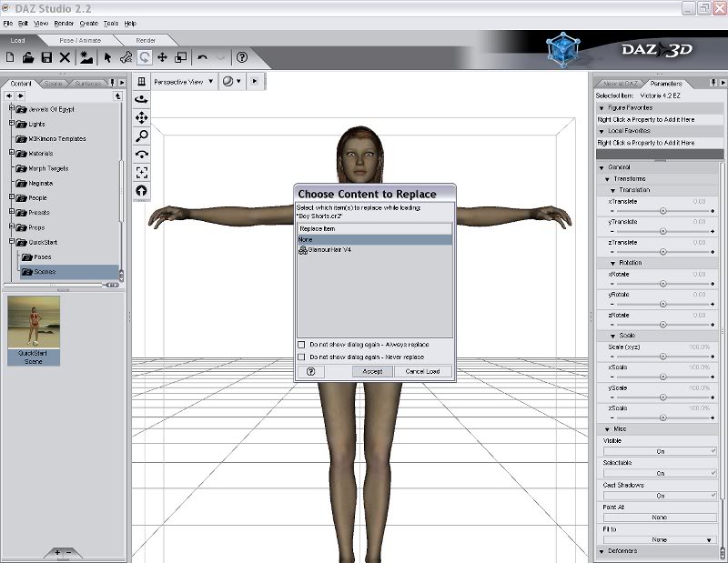This screenshot has height=563, width=728.
Task: Open the Perspective View dropdown
Action: 183,82
